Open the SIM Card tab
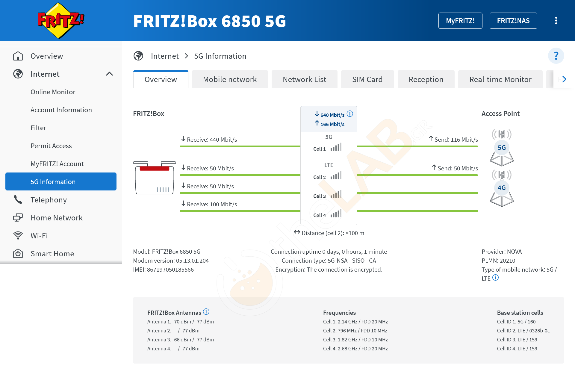The image size is (575, 392). tap(367, 79)
